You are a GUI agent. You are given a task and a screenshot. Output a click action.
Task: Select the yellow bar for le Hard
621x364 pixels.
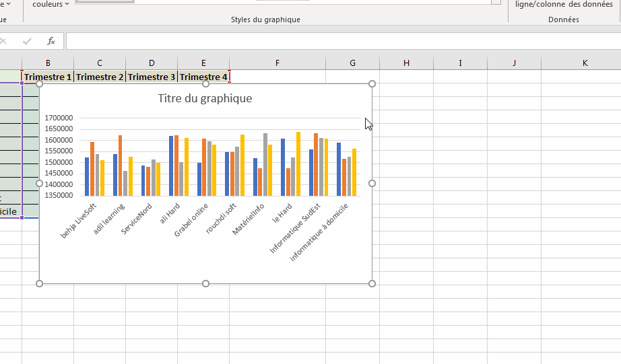pyautogui.click(x=298, y=163)
